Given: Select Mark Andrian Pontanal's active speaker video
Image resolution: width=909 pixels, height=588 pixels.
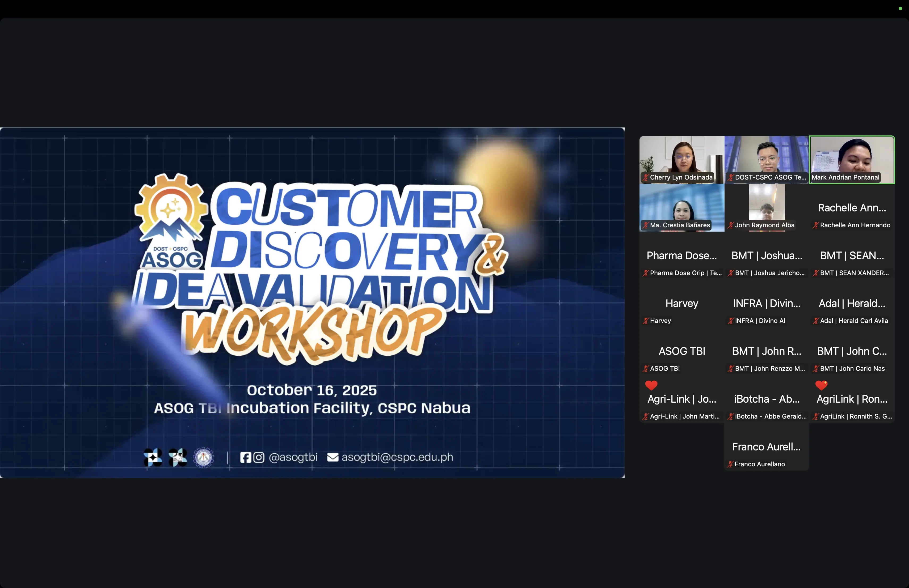Looking at the screenshot, I should click(x=852, y=160).
